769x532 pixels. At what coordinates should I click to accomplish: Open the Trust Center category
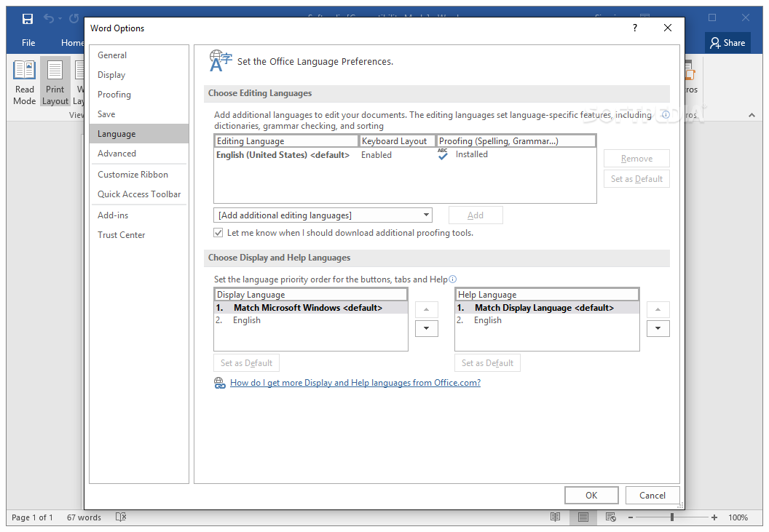tap(139, 235)
